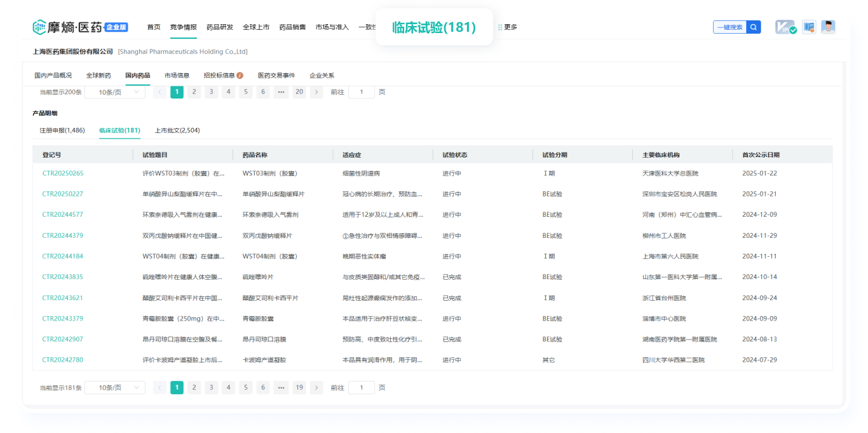Open trial record CTR20250227
The image size is (868, 433).
tap(63, 194)
